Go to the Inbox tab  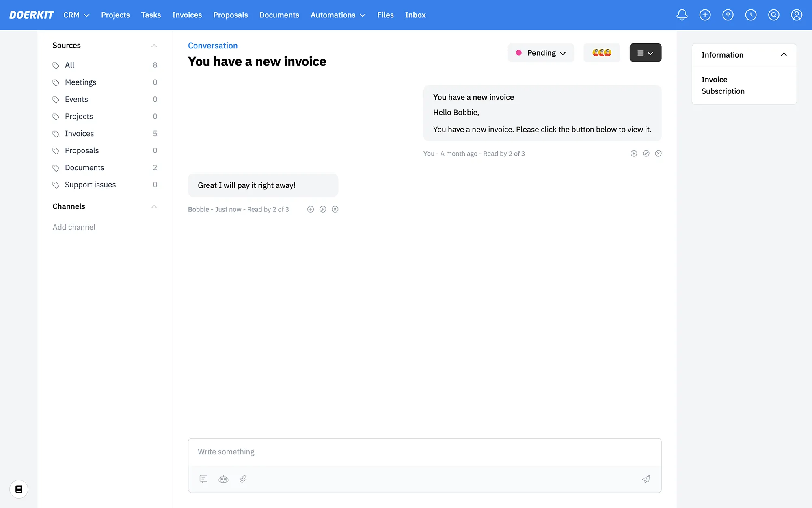pyautogui.click(x=415, y=15)
